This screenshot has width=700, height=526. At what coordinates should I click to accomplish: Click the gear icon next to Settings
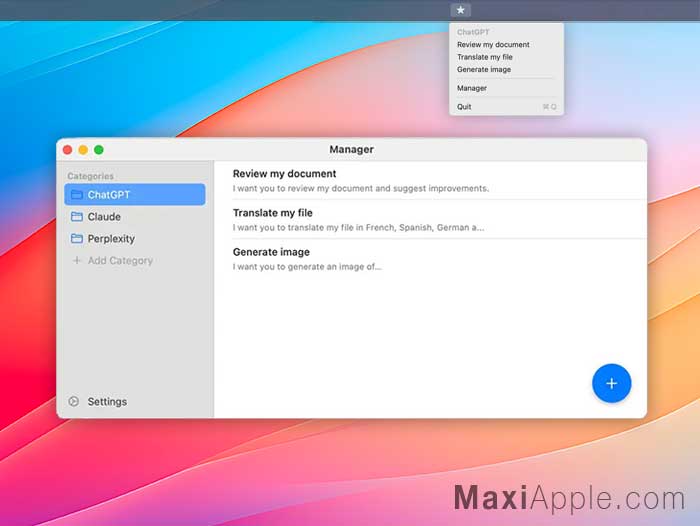tap(74, 401)
